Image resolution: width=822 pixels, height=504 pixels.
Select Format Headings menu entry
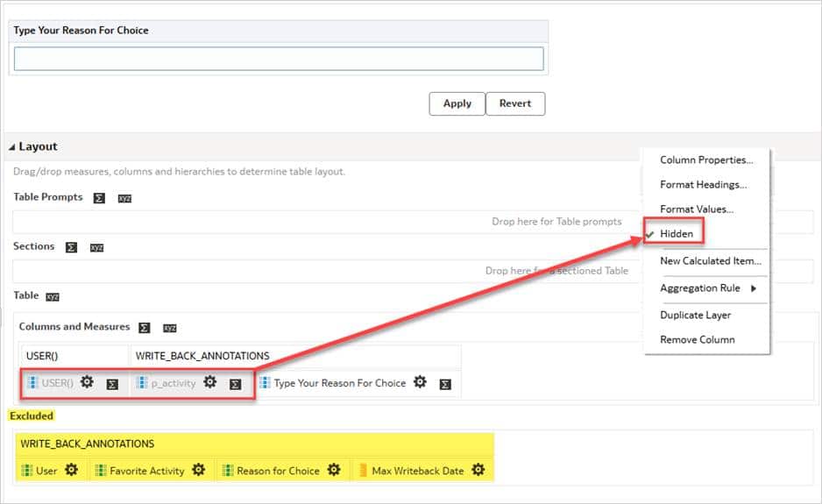point(703,185)
